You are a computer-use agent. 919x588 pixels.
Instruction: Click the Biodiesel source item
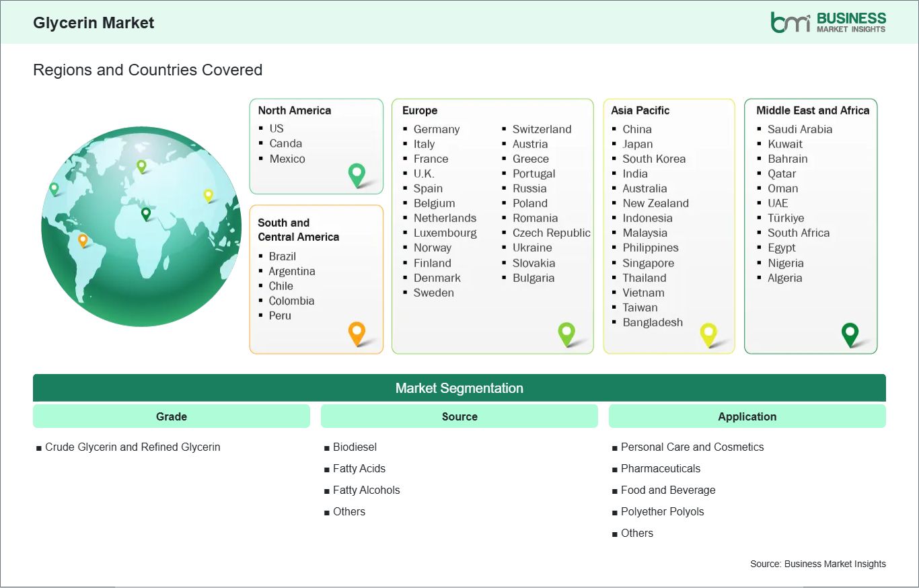coord(355,447)
